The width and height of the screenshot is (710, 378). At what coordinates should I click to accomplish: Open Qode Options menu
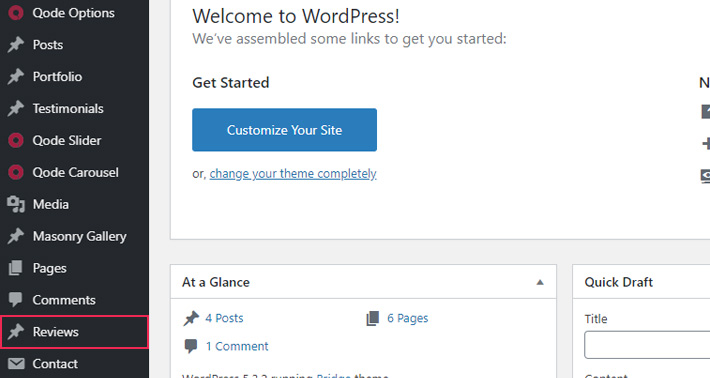pos(74,13)
